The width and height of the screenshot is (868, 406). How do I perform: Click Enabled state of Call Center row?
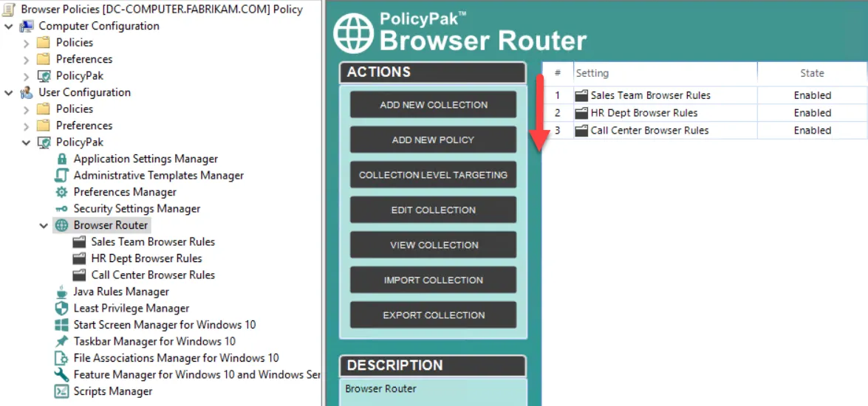click(812, 131)
